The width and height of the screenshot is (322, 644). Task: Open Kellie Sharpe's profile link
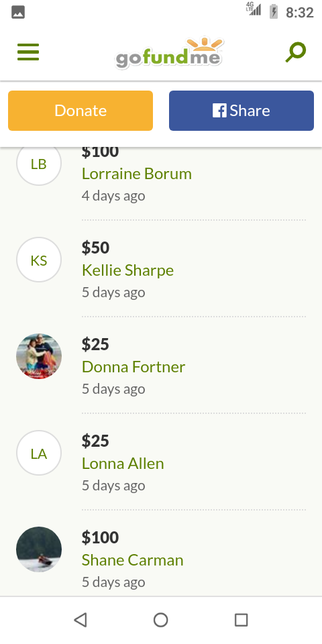point(127,270)
